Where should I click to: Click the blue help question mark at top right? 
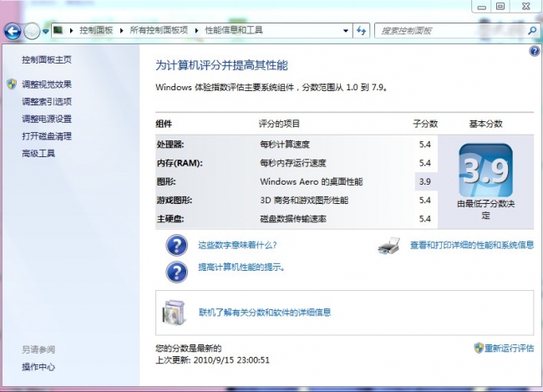[535, 51]
